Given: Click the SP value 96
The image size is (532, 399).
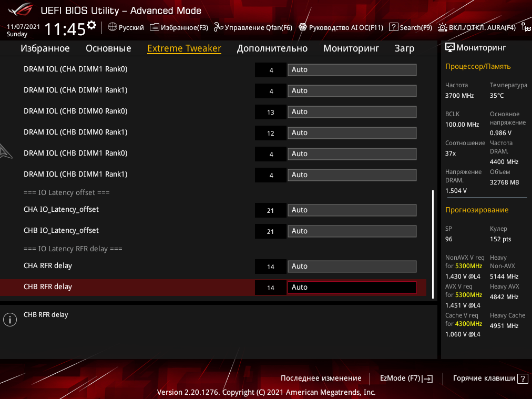Looking at the screenshot, I should (x=448, y=239).
